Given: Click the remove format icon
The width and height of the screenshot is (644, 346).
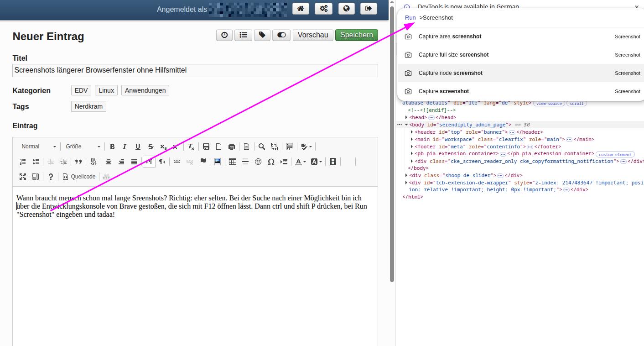Looking at the screenshot, I should [x=191, y=147].
